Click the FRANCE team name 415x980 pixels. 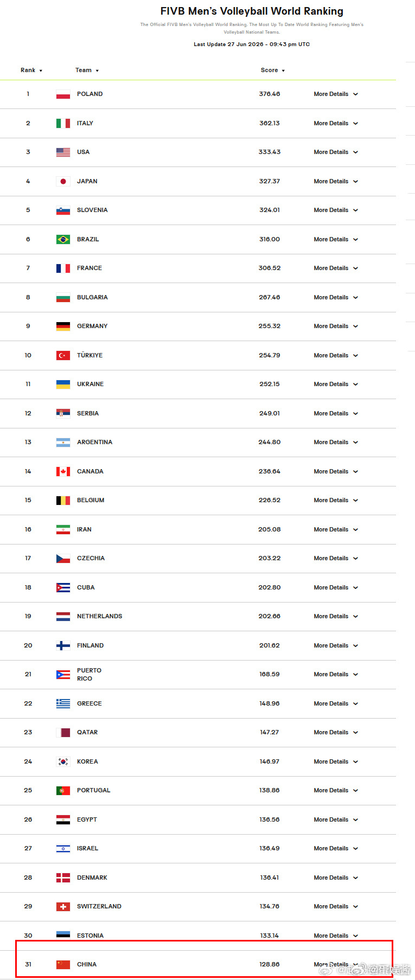[90, 268]
